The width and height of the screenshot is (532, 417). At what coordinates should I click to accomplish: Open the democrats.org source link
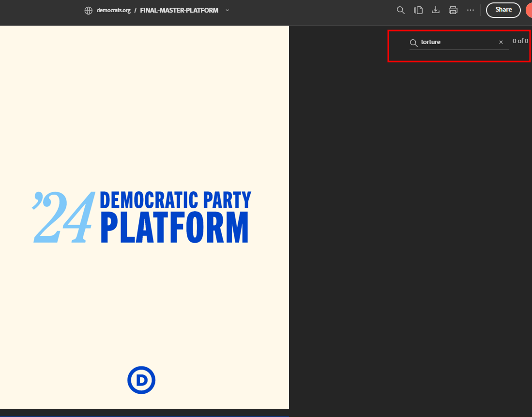pos(113,10)
